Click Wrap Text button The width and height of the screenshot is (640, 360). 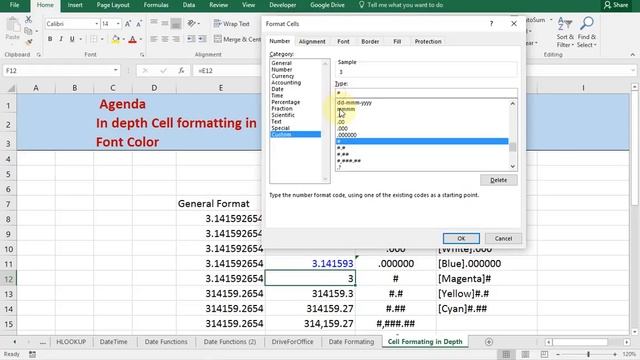click(231, 24)
